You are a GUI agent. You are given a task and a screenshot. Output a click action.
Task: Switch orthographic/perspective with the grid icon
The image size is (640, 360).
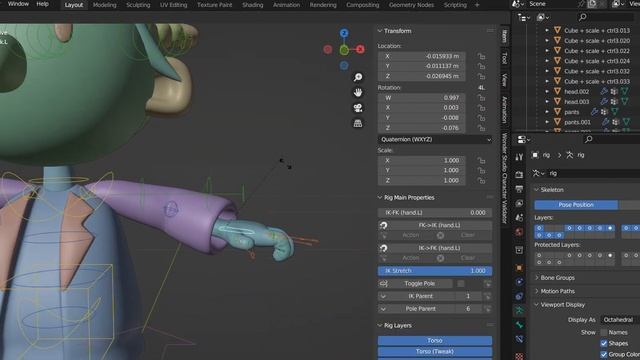pyautogui.click(x=358, y=123)
